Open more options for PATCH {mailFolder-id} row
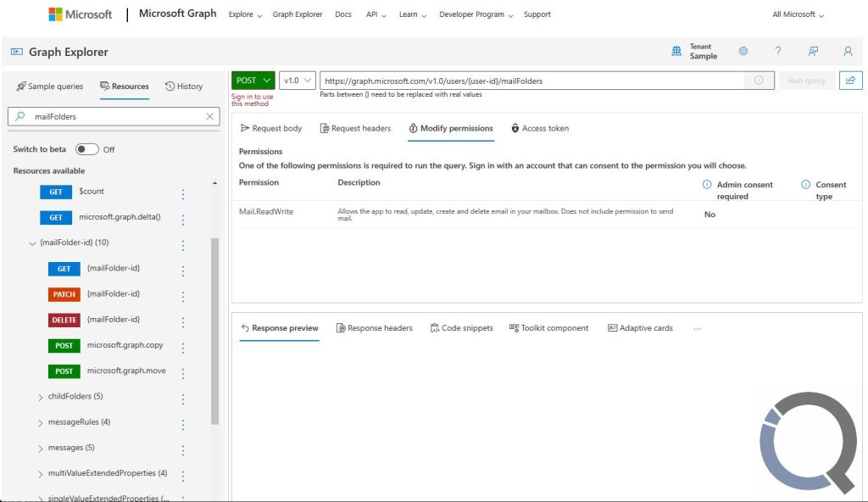The height and width of the screenshot is (502, 868). 183,297
